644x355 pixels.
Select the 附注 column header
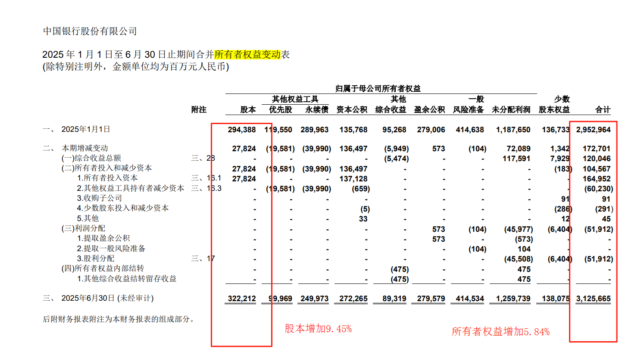pos(199,110)
